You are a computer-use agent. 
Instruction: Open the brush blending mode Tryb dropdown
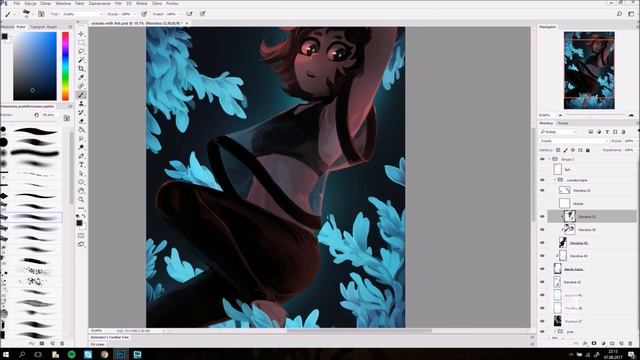82,14
